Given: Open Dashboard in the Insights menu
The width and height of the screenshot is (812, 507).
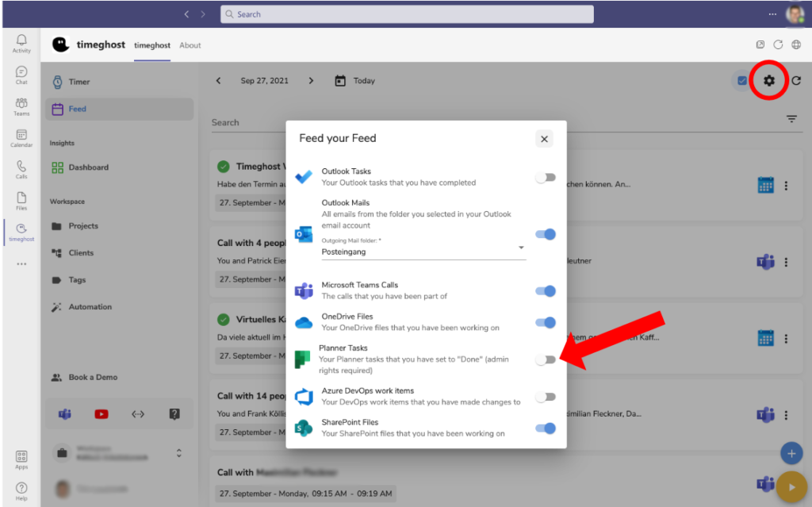Looking at the screenshot, I should click(88, 167).
